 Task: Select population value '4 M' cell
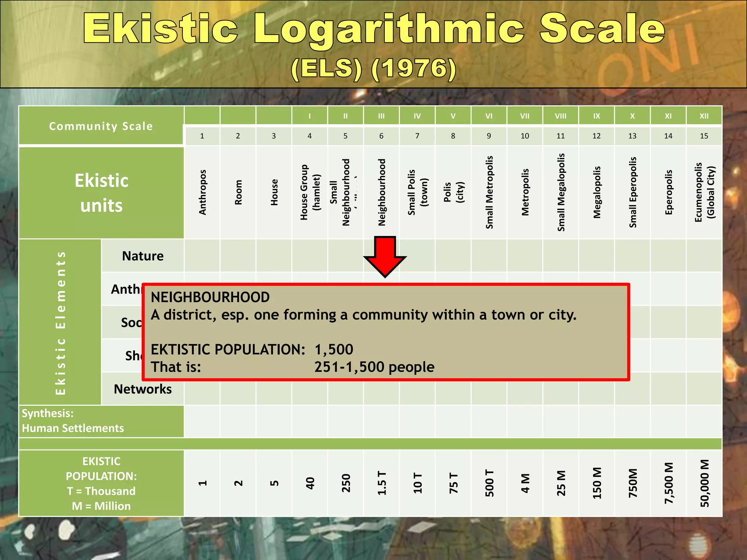click(x=525, y=483)
